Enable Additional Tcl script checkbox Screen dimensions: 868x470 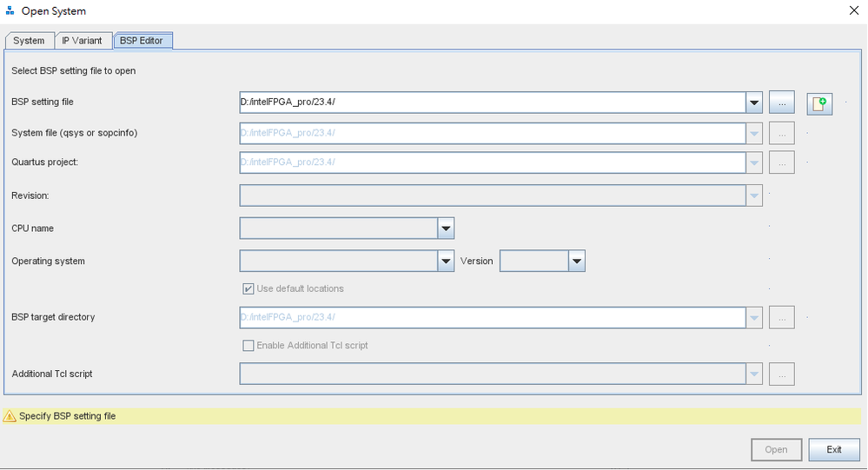248,346
